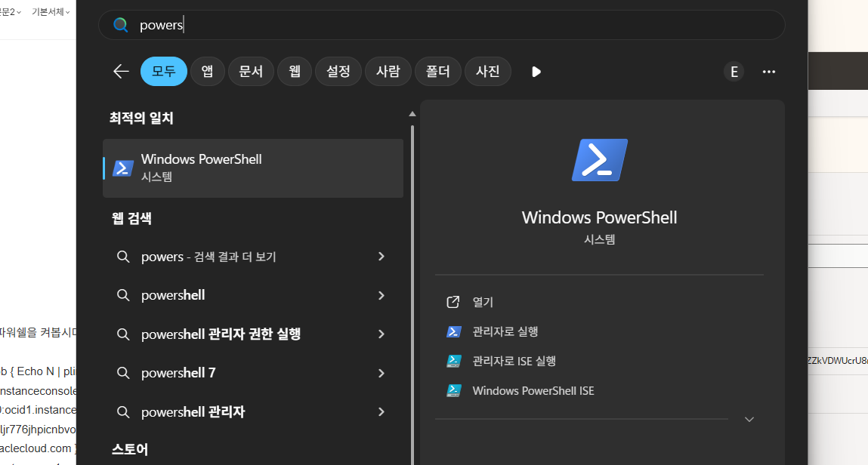
Task: Expand more actions with down chevron
Action: coord(749,420)
